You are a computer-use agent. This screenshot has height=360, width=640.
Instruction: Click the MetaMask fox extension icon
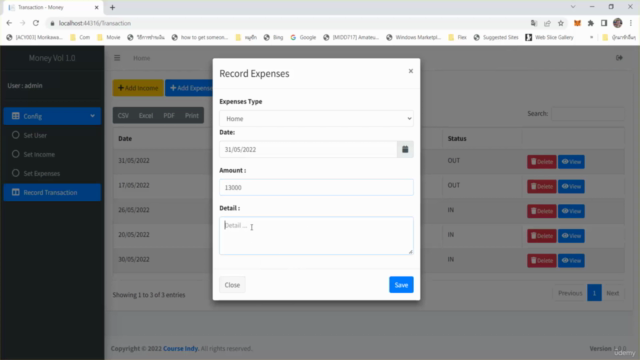[x=577, y=23]
